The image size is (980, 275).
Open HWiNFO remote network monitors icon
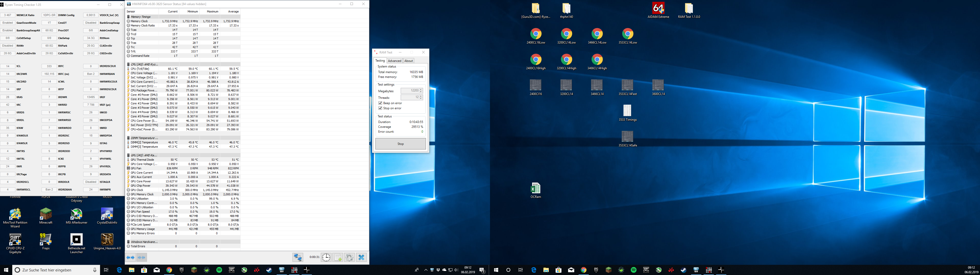pyautogui.click(x=298, y=257)
